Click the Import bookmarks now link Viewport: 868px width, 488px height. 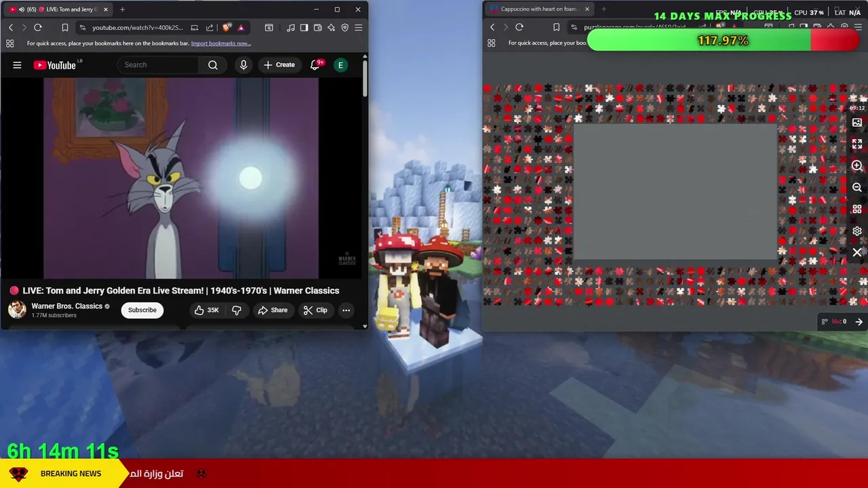point(221,43)
